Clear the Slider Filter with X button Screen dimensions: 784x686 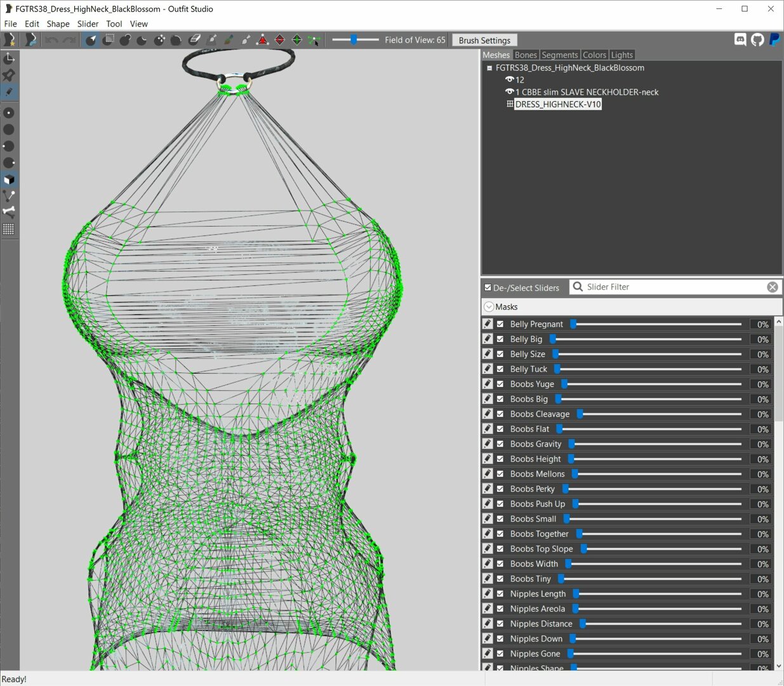click(773, 287)
